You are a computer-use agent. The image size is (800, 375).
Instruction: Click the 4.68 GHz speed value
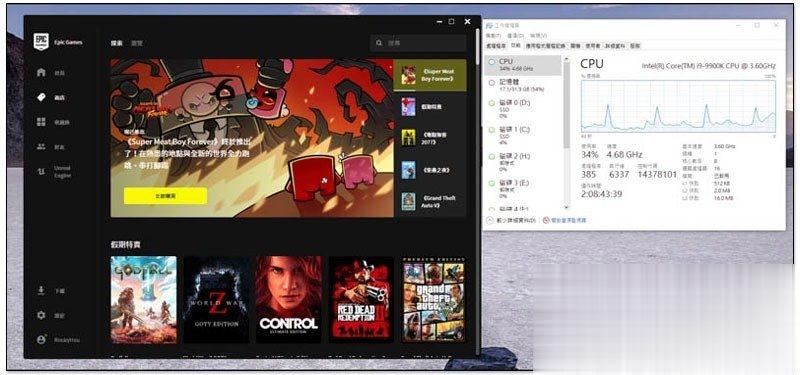(x=624, y=154)
